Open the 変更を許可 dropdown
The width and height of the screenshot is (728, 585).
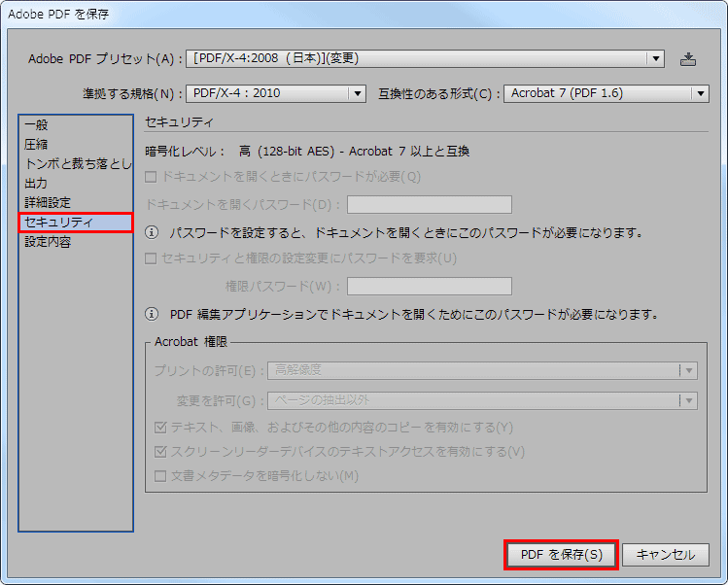(x=482, y=400)
